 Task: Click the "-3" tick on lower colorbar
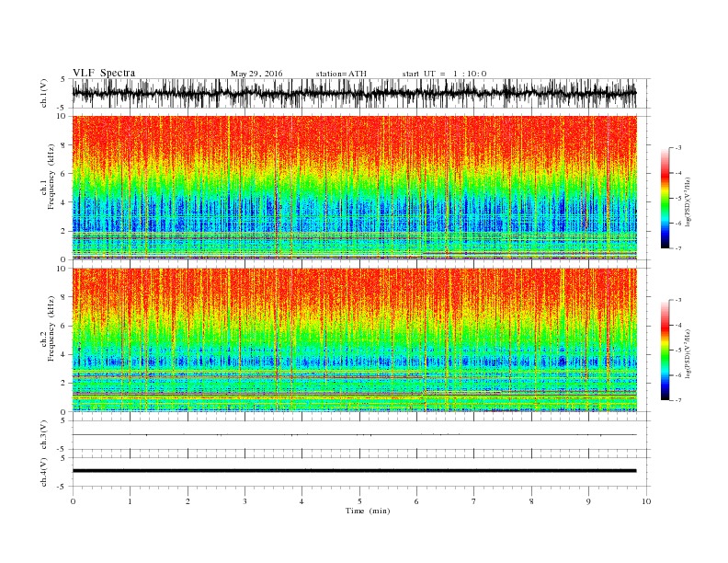click(677, 300)
